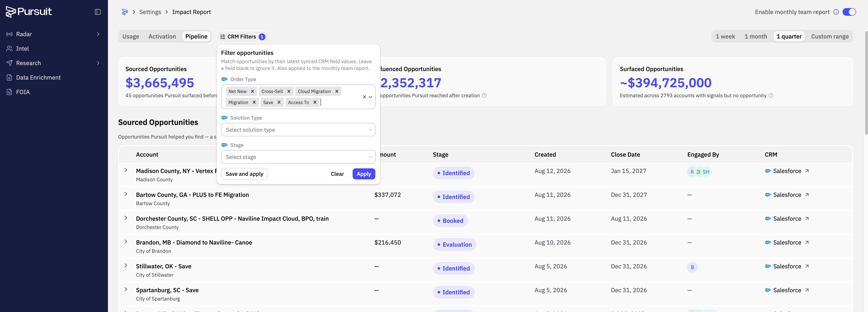Remove the Cloud Migration tag
This screenshot has height=312, width=868.
(337, 91)
